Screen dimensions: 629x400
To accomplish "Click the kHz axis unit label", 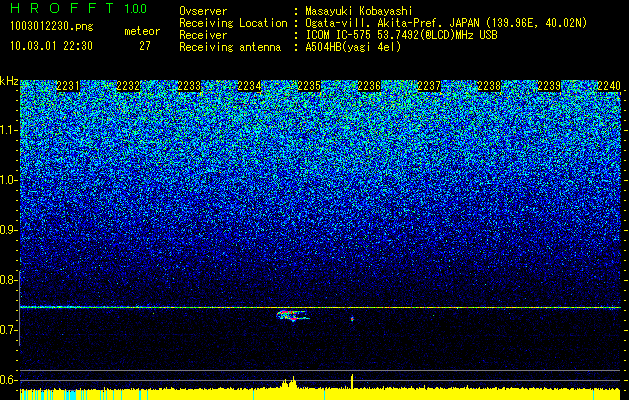I will point(9,82).
